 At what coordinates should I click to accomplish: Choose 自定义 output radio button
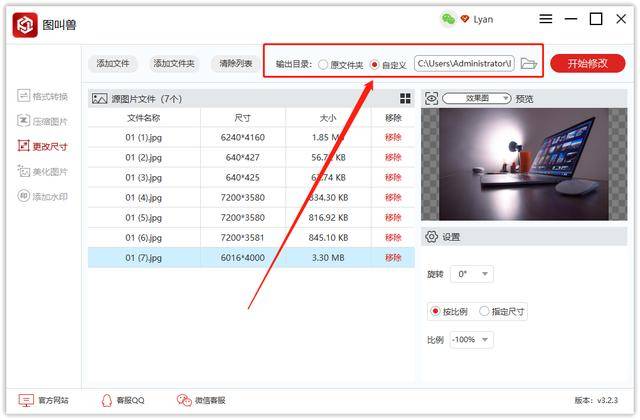click(374, 64)
